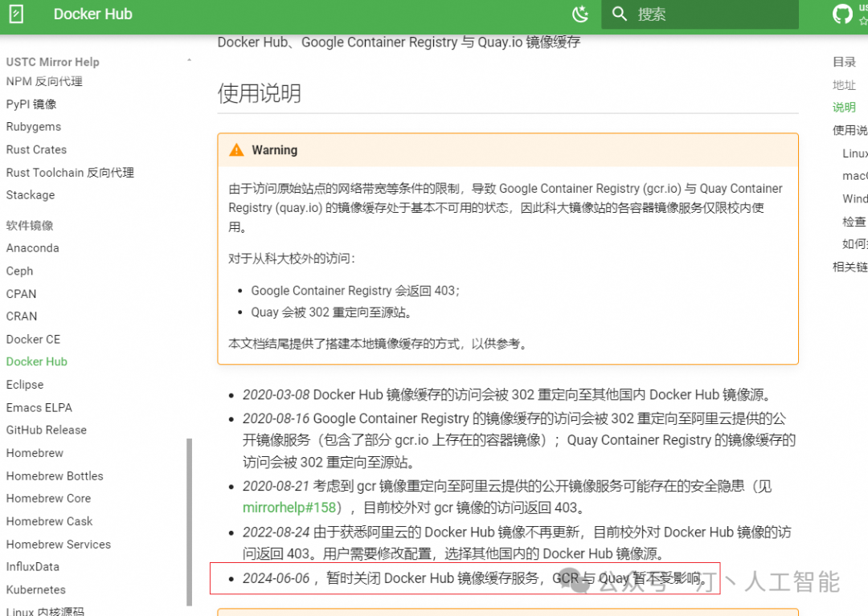Click the book logo icon in header

coord(17,14)
